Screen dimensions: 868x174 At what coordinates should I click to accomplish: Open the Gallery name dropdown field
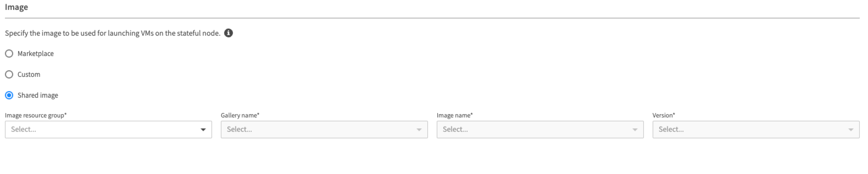(317, 130)
